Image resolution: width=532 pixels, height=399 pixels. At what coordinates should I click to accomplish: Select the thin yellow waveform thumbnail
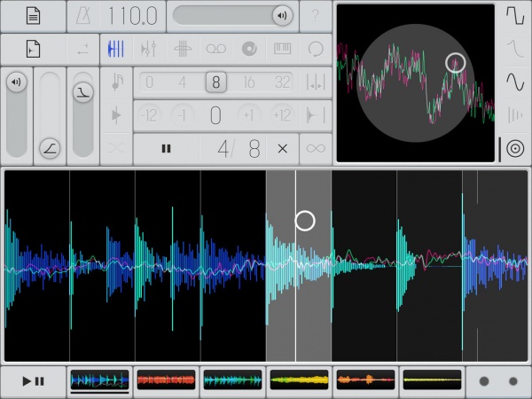tap(433, 380)
